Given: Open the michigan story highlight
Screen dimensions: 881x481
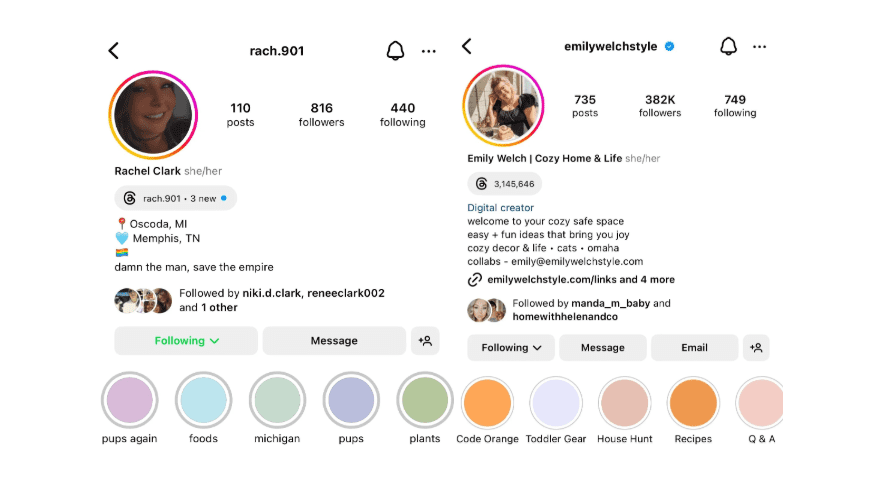Looking at the screenshot, I should 277,408.
